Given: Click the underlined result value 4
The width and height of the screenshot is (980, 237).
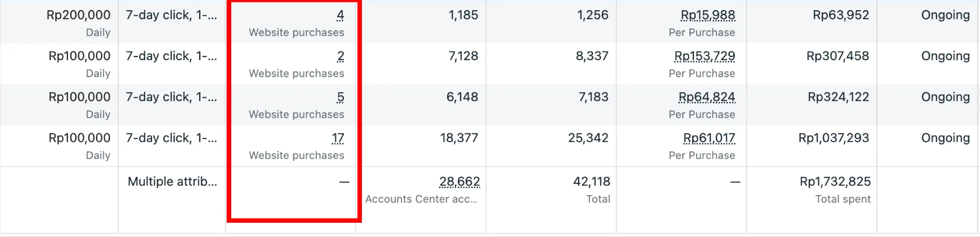Looking at the screenshot, I should tap(340, 15).
